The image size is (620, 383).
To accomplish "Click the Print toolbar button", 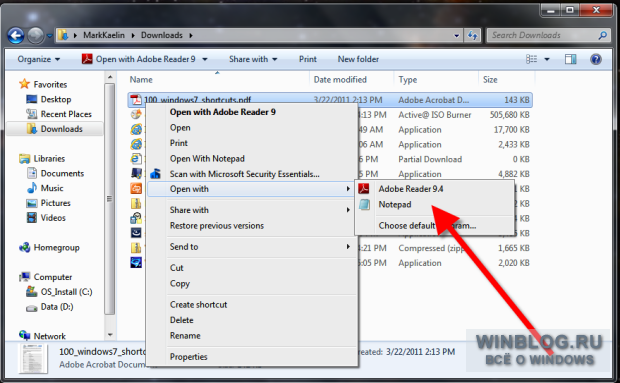I will 308,59.
